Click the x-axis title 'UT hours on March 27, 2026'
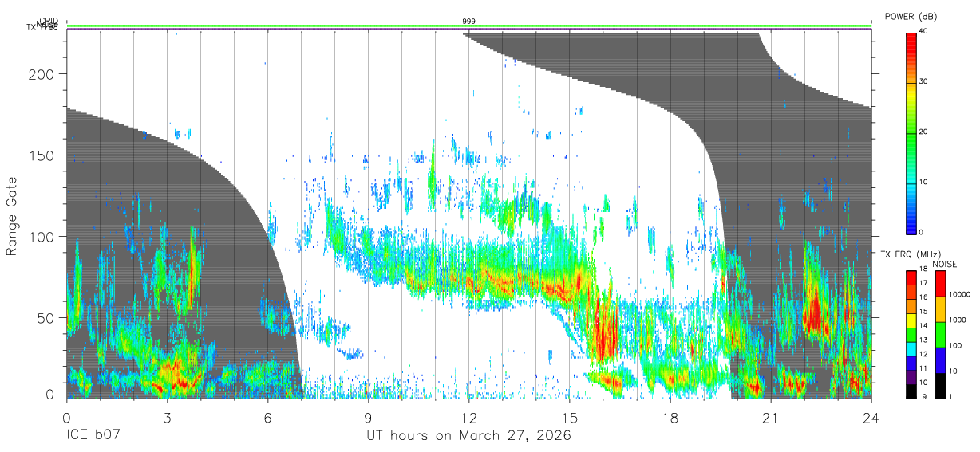 click(468, 437)
